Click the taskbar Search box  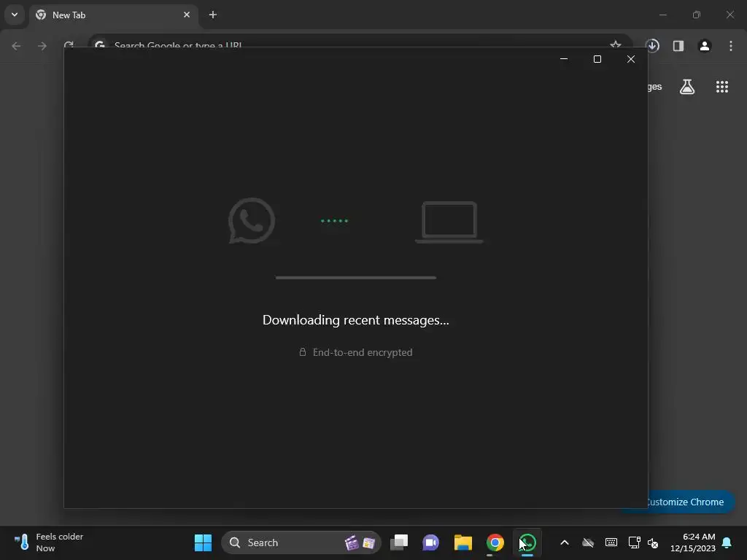(x=301, y=542)
